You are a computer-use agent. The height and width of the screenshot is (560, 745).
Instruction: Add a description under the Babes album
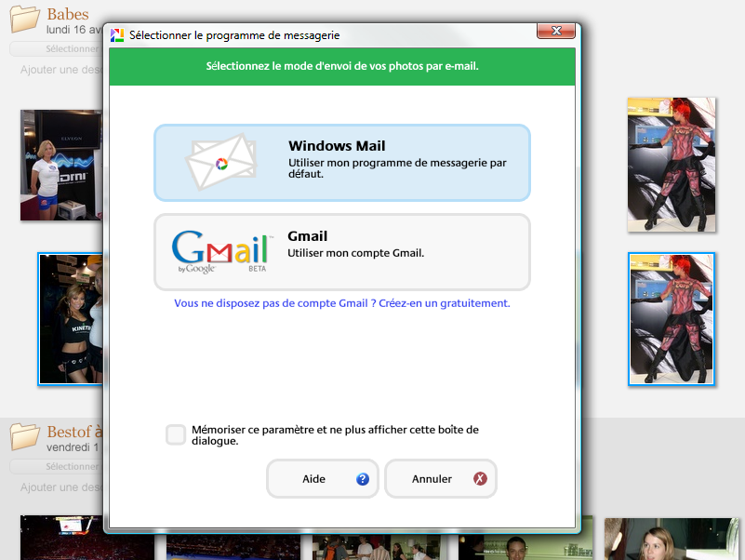pos(61,70)
